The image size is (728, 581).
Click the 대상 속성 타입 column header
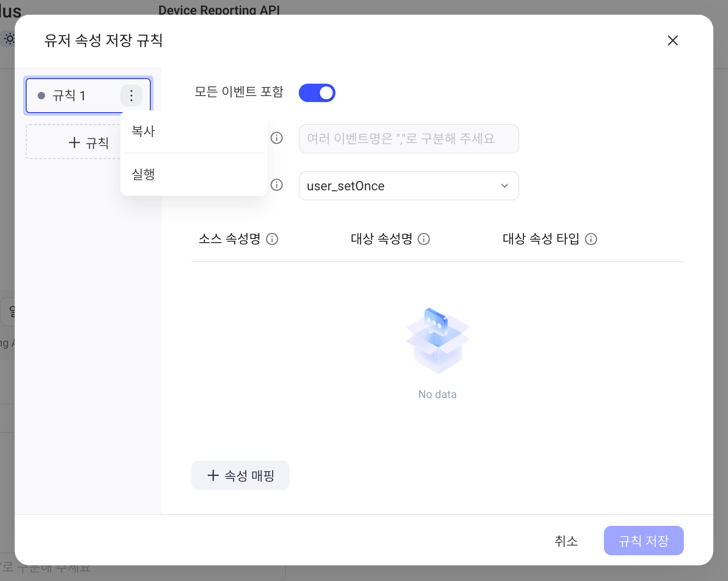(541, 239)
